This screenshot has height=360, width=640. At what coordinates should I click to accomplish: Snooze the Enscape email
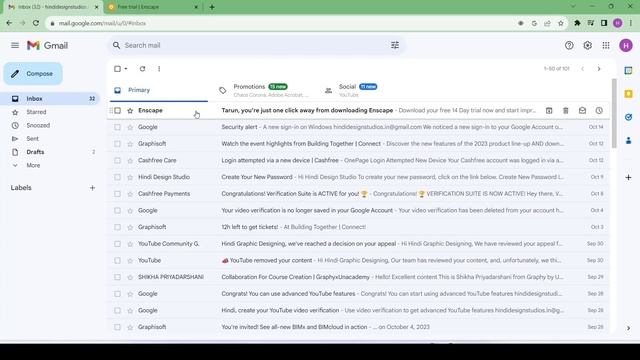pyautogui.click(x=599, y=111)
